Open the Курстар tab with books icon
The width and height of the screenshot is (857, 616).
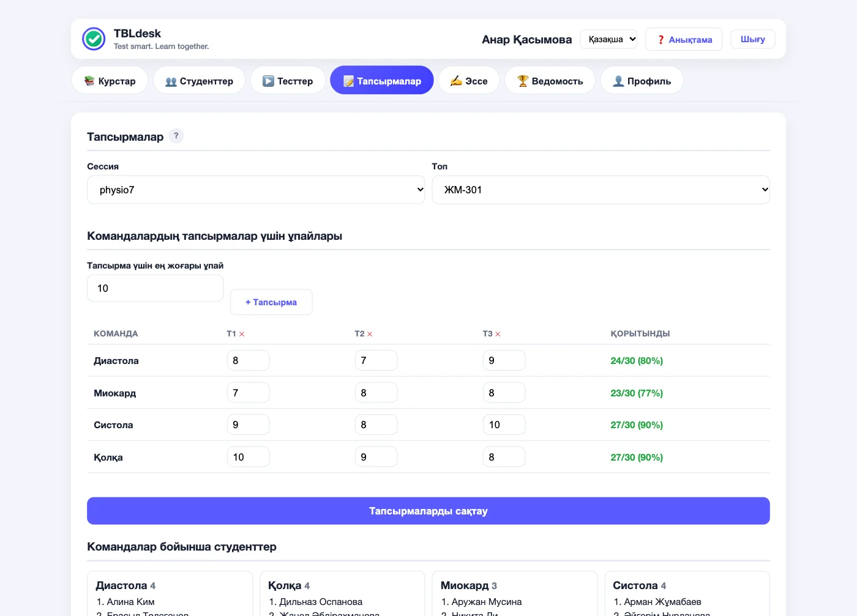(x=110, y=81)
